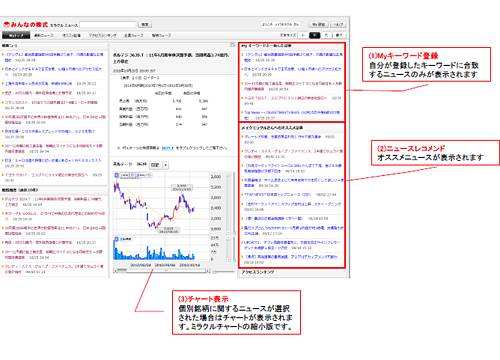Select the large font size button
This screenshot has width=500, height=360.
click(326, 35)
